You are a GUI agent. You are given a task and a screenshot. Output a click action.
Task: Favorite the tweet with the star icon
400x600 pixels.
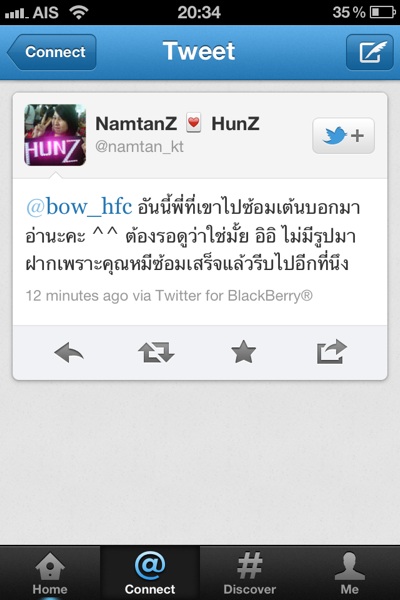pyautogui.click(x=243, y=352)
